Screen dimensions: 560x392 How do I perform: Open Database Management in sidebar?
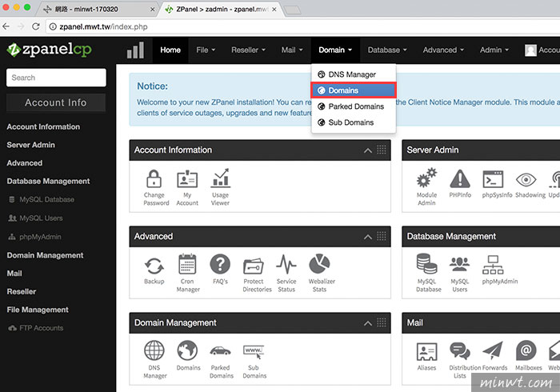point(48,182)
